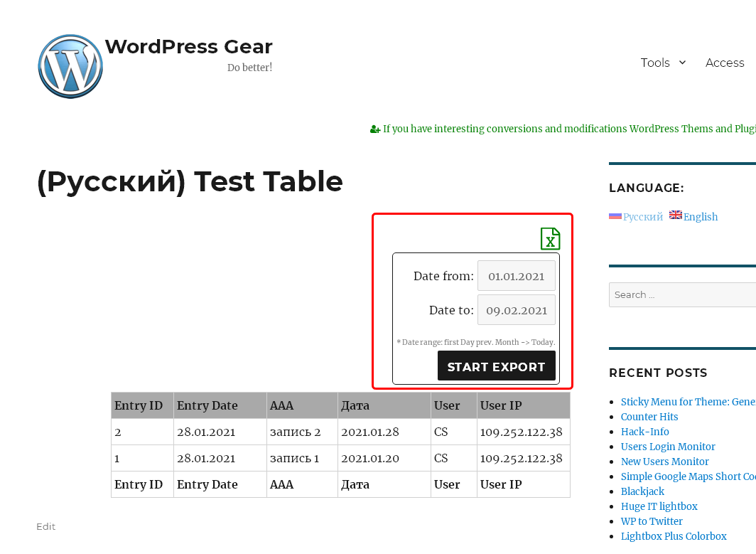Click the Russian flag icon
Image resolution: width=756 pixels, height=554 pixels.
click(615, 216)
